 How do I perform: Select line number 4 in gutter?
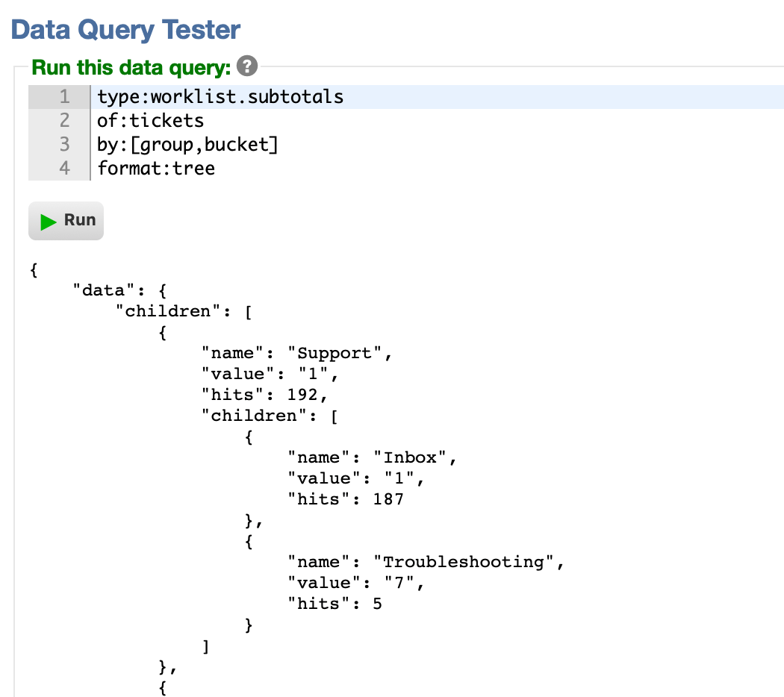64,169
